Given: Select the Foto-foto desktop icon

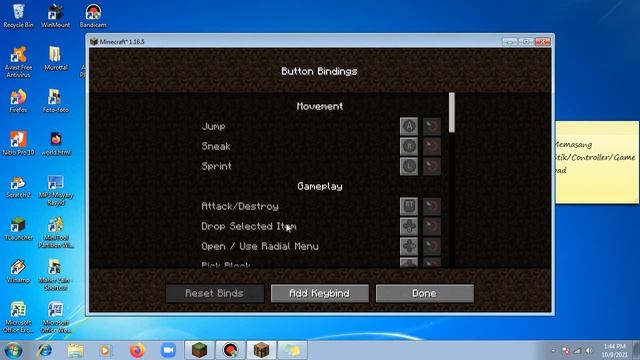Looking at the screenshot, I should click(x=56, y=101).
